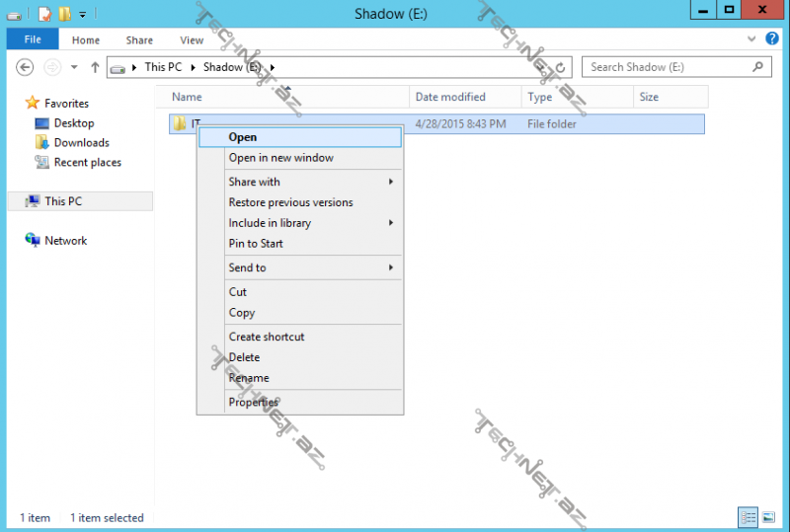This screenshot has width=790, height=532.
Task: Click the Properties icon in quick access toolbar
Action: point(44,14)
